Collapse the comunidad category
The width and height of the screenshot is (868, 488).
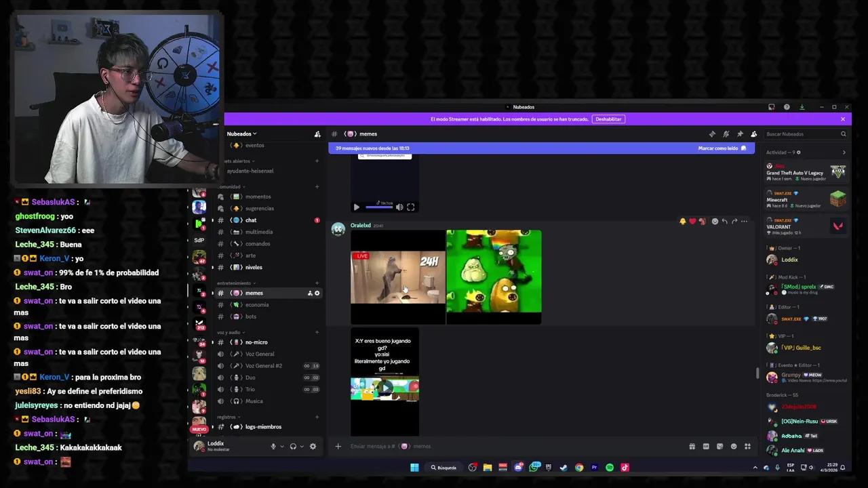coord(232,186)
